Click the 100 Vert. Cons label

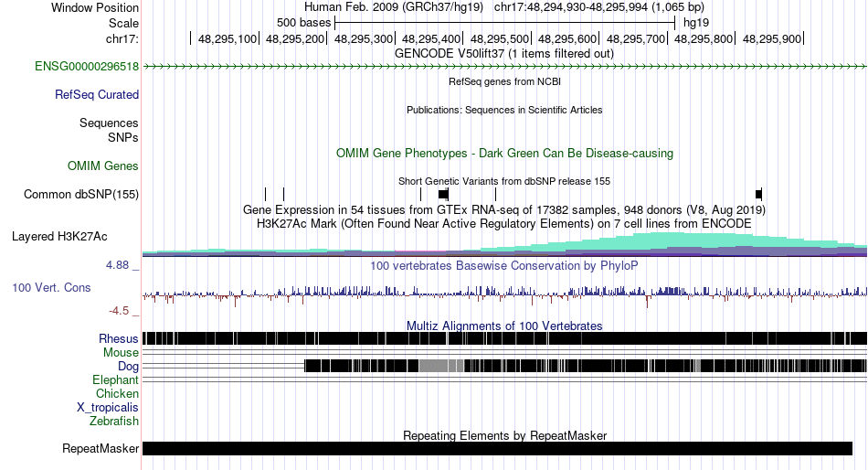coord(51,288)
